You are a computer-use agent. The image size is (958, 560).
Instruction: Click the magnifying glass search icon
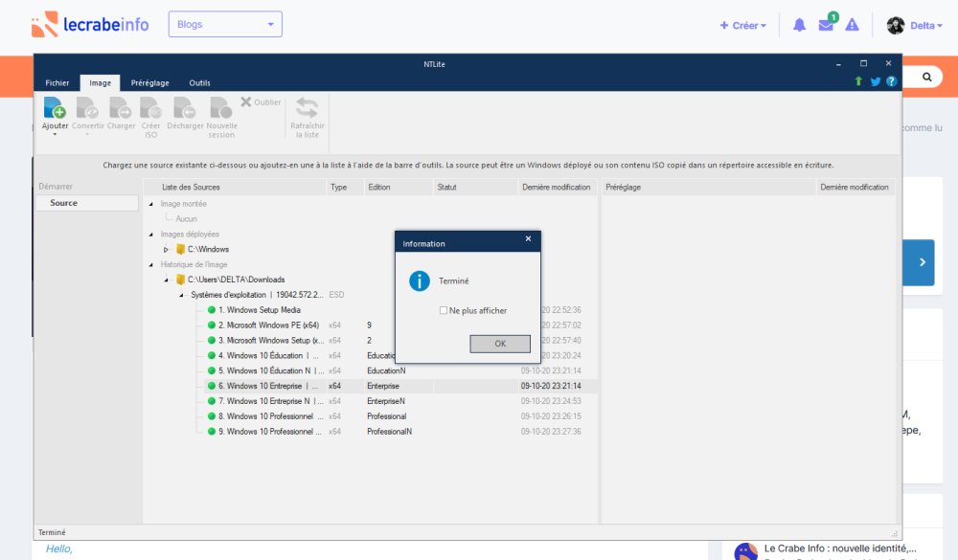(x=926, y=77)
